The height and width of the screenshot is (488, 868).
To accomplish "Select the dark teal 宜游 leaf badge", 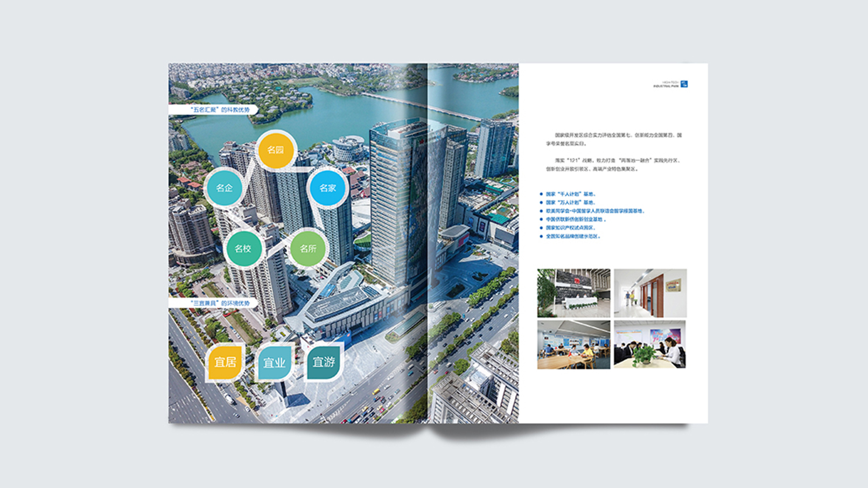I will pos(324,362).
